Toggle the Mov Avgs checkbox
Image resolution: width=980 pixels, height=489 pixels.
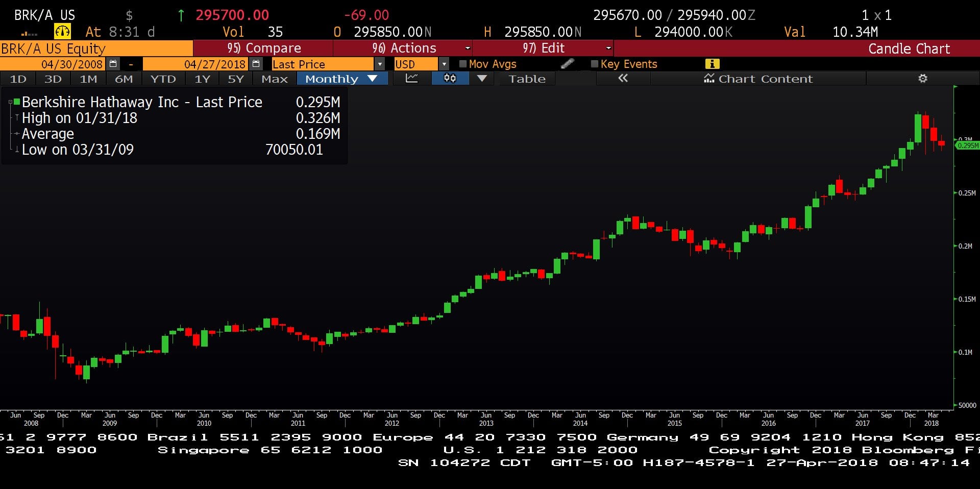click(x=463, y=64)
